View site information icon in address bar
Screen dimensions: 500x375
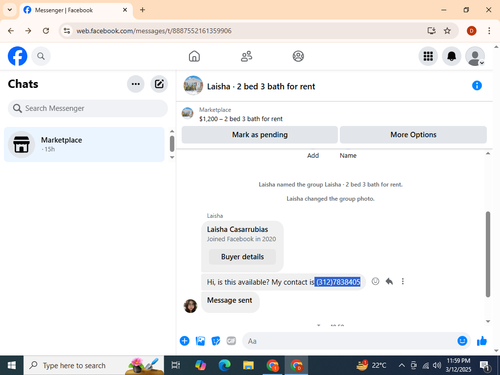(x=67, y=31)
